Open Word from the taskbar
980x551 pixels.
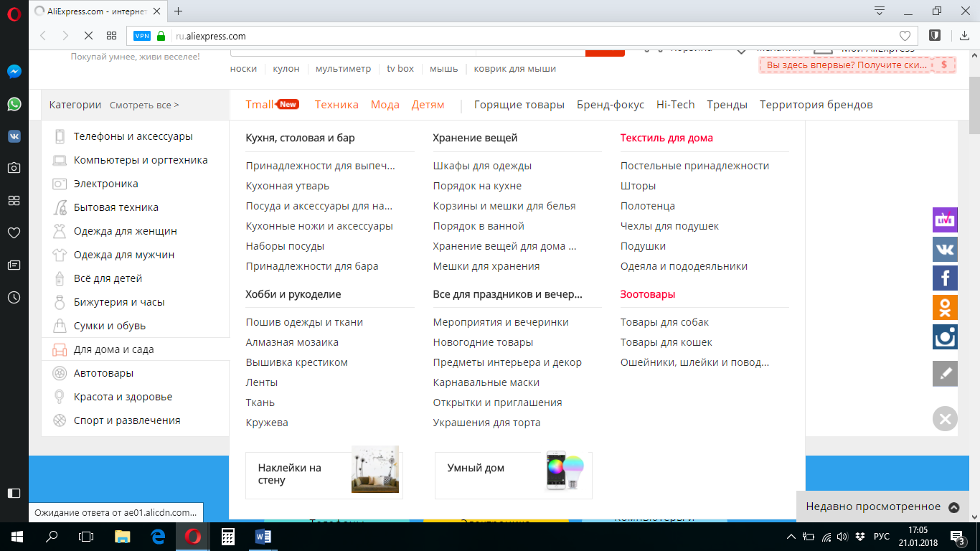point(263,537)
